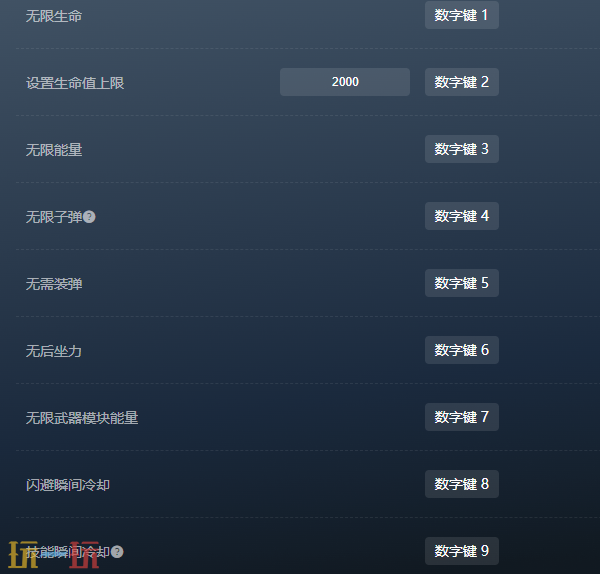Select the 设置生命值上限 option label

(x=75, y=83)
